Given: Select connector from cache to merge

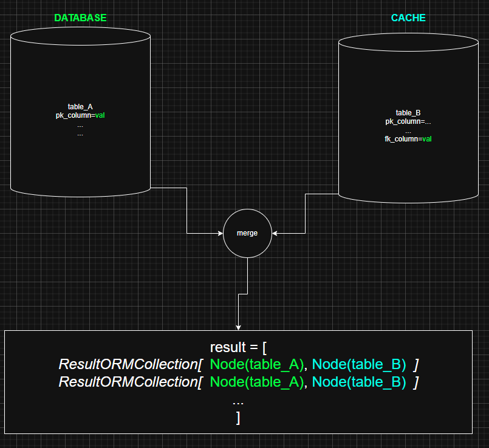Looking at the screenshot, I should pos(305,214).
